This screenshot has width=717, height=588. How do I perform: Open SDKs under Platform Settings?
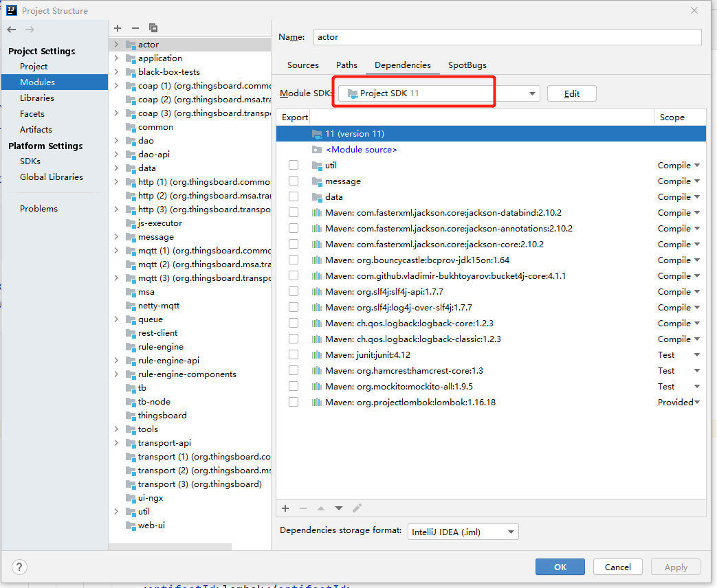point(30,161)
